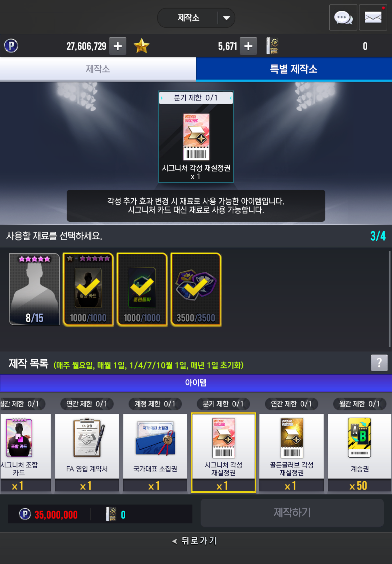Click left arrow on 분기 제한 banner
392x564 pixels.
click(162, 98)
